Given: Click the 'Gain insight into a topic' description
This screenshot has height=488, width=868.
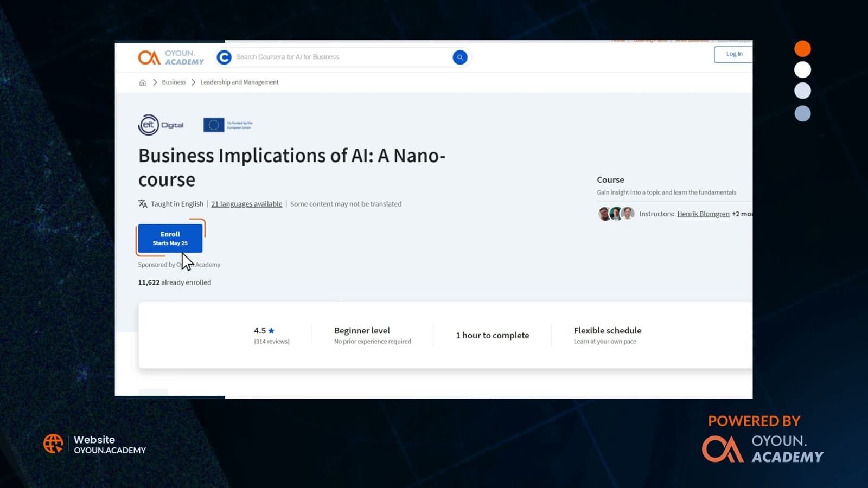Looking at the screenshot, I should pyautogui.click(x=667, y=192).
